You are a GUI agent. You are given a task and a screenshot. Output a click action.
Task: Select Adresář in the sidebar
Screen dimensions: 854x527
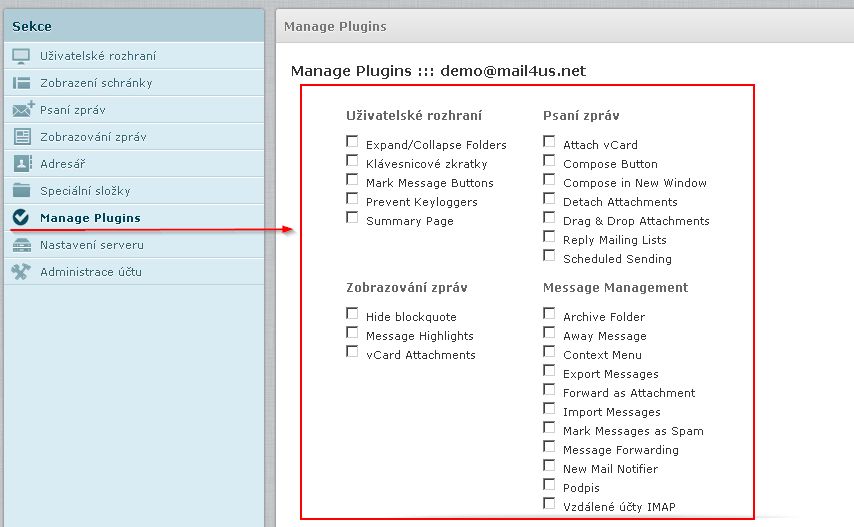click(x=134, y=163)
